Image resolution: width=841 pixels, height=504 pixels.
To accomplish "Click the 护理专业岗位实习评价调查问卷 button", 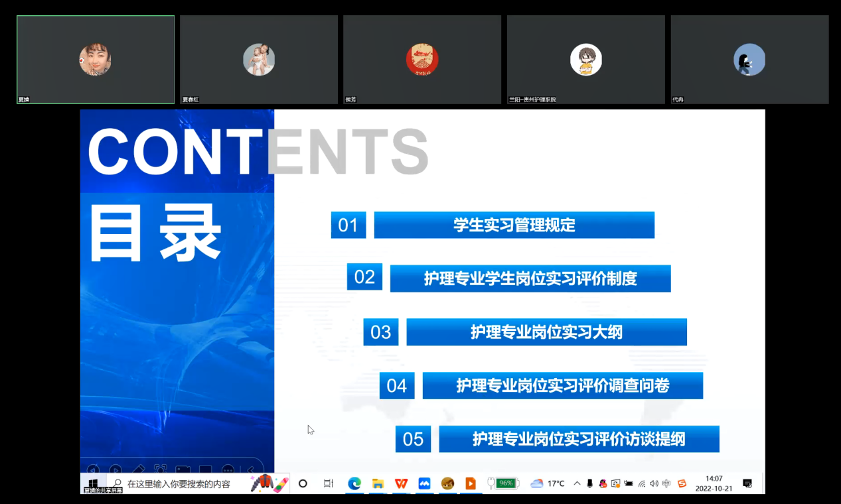I will click(562, 385).
